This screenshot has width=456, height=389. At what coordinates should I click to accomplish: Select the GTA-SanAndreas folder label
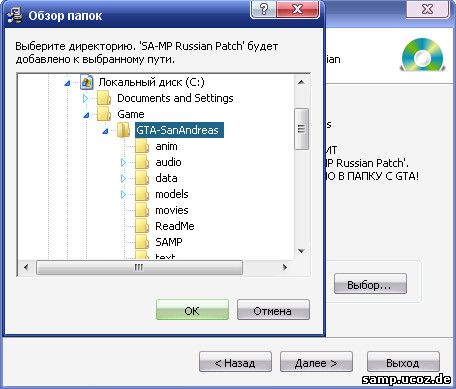pyautogui.click(x=179, y=130)
